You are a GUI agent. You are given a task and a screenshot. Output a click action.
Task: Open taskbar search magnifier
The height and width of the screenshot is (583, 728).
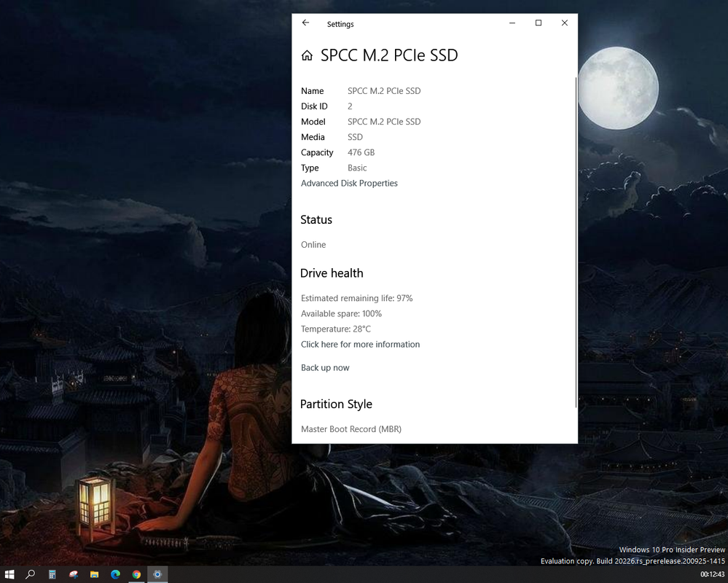click(30, 574)
